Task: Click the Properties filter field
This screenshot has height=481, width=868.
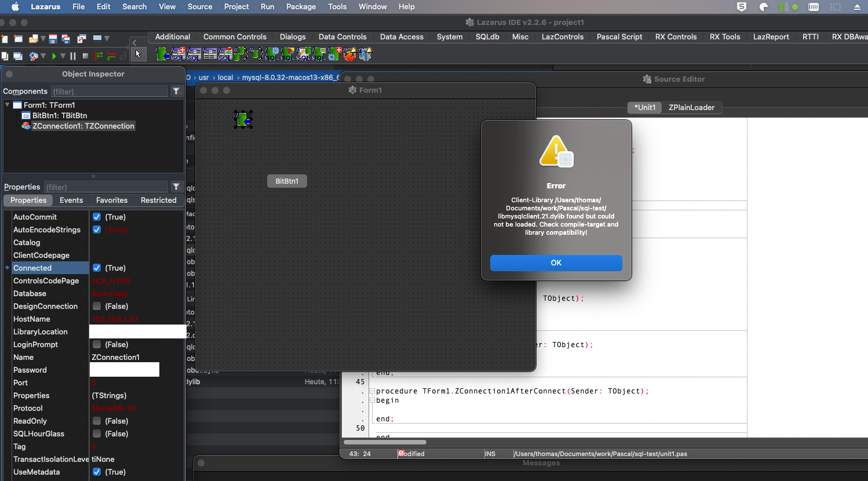Action: [x=106, y=187]
